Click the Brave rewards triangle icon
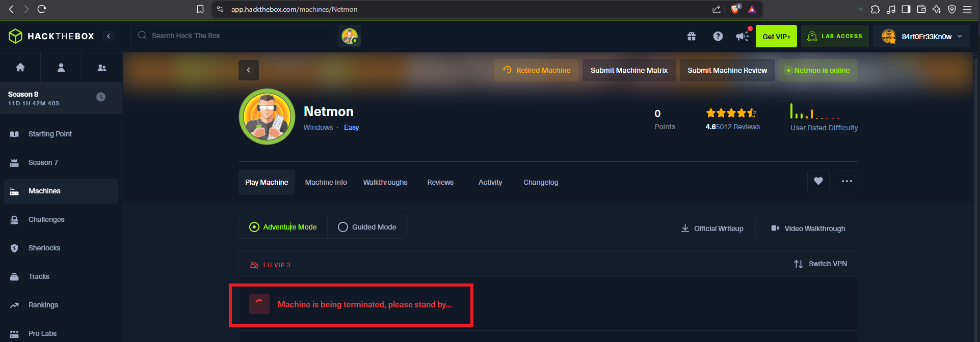The width and height of the screenshot is (980, 342). (x=752, y=9)
